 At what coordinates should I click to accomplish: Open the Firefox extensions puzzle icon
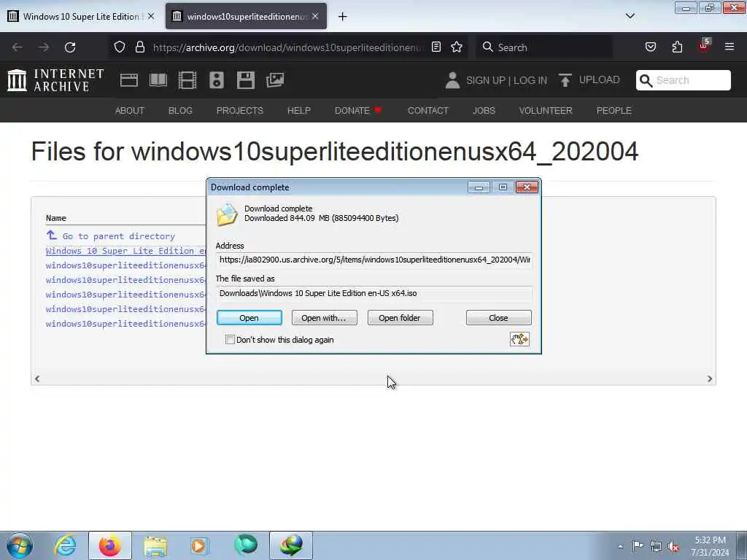click(677, 47)
